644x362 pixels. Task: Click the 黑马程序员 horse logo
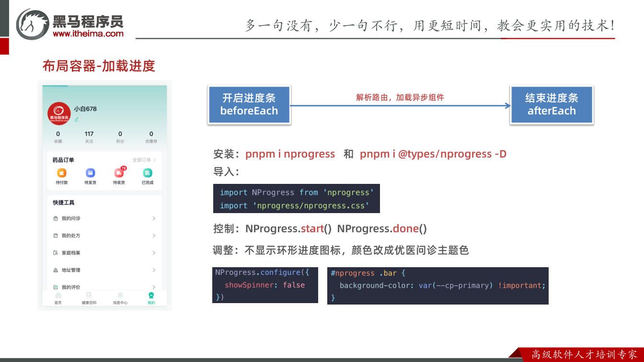33,24
